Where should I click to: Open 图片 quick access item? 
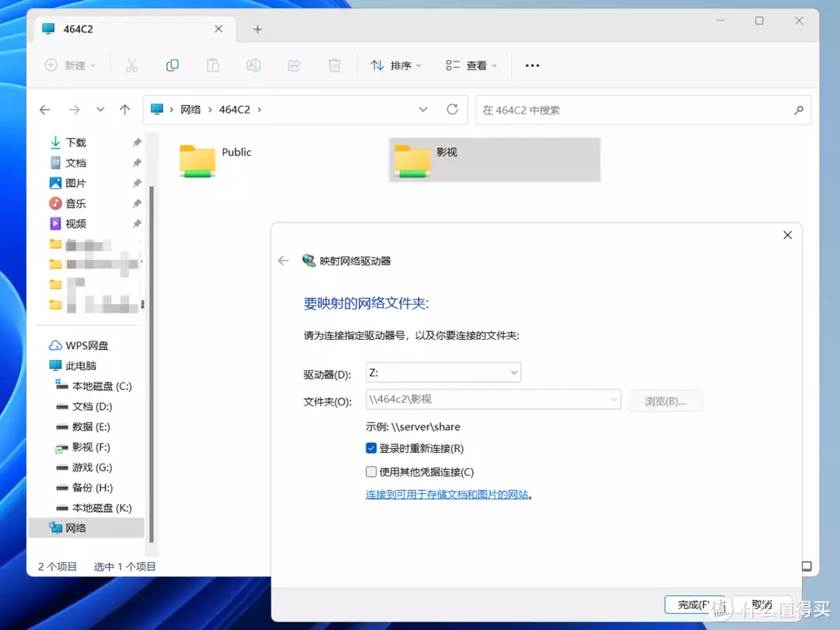click(76, 184)
